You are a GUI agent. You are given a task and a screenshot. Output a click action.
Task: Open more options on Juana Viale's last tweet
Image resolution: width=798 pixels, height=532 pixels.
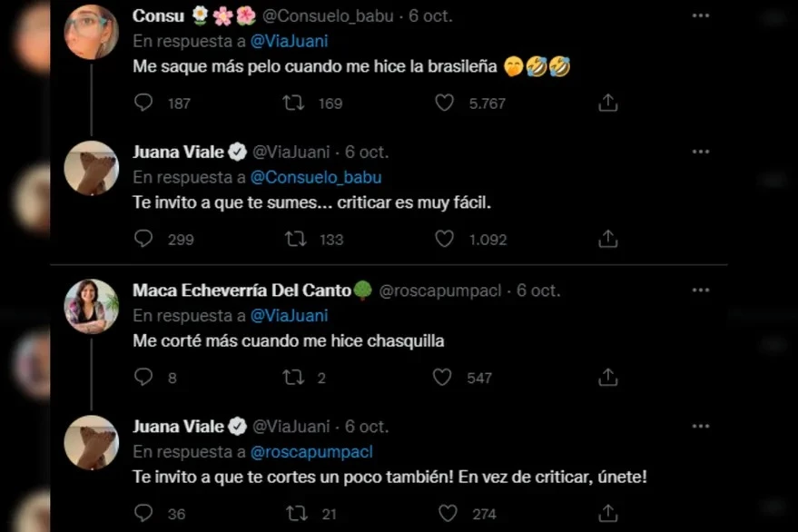point(700,426)
